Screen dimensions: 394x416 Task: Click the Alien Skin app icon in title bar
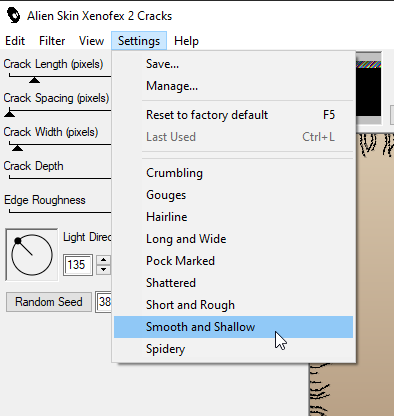click(x=13, y=16)
